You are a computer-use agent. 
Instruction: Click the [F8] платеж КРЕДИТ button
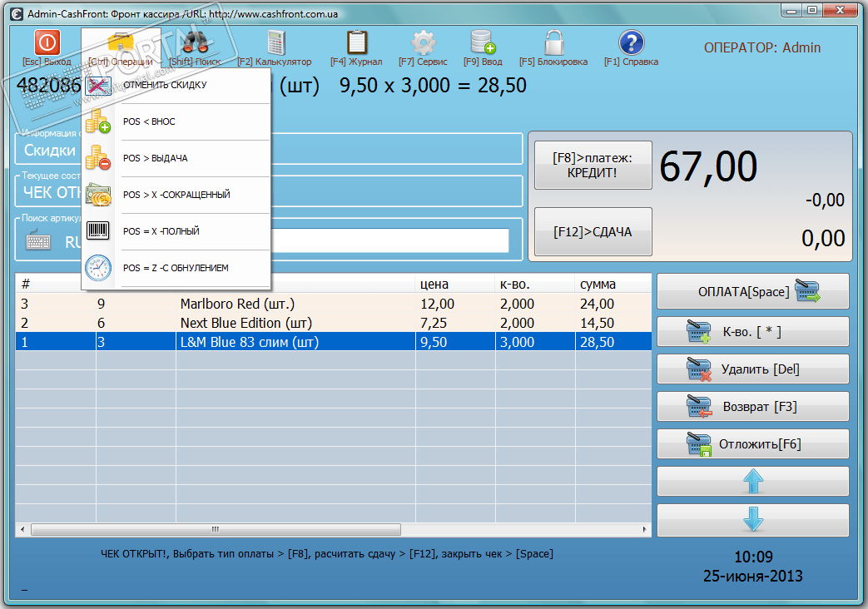click(593, 166)
